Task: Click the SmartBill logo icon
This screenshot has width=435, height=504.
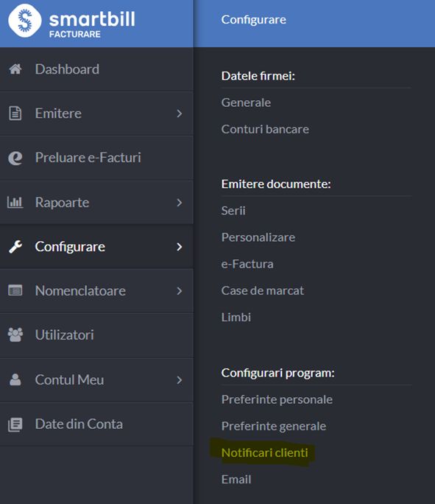Action: click(25, 21)
